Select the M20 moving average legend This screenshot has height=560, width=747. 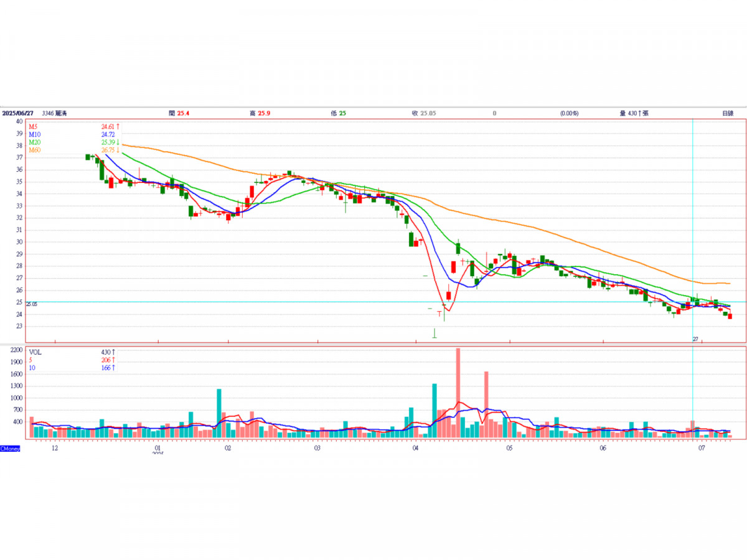tap(34, 142)
